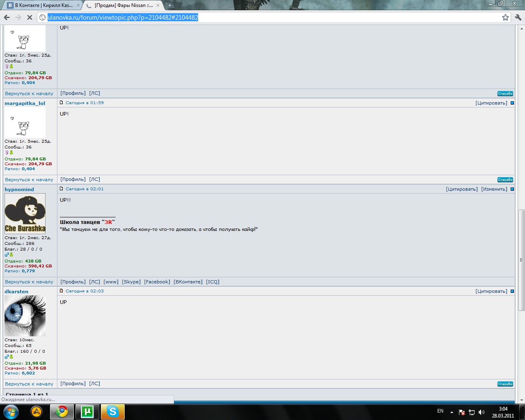Click the scrollbar down arrow
Viewport: 525px width, 420px height.
pyautogui.click(x=521, y=400)
